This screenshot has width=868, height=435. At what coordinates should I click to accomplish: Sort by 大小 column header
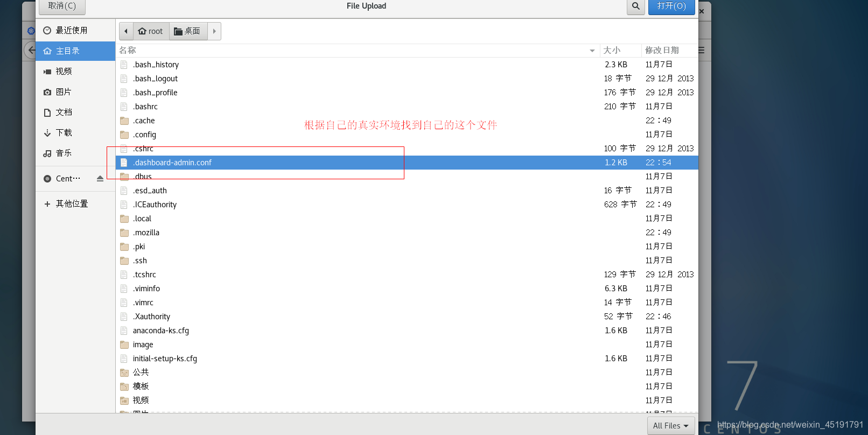(620, 50)
